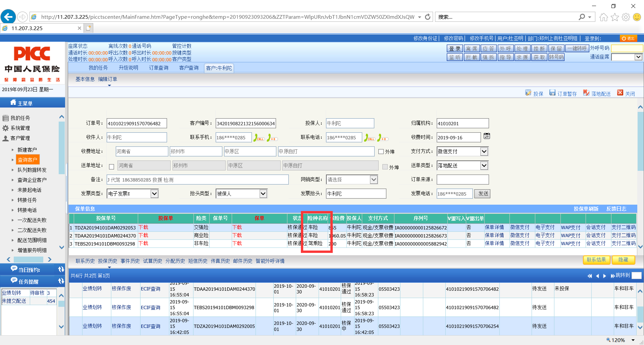Image resolution: width=644 pixels, height=345 pixels.
Task: Click the 备注 input field
Action: (198, 180)
